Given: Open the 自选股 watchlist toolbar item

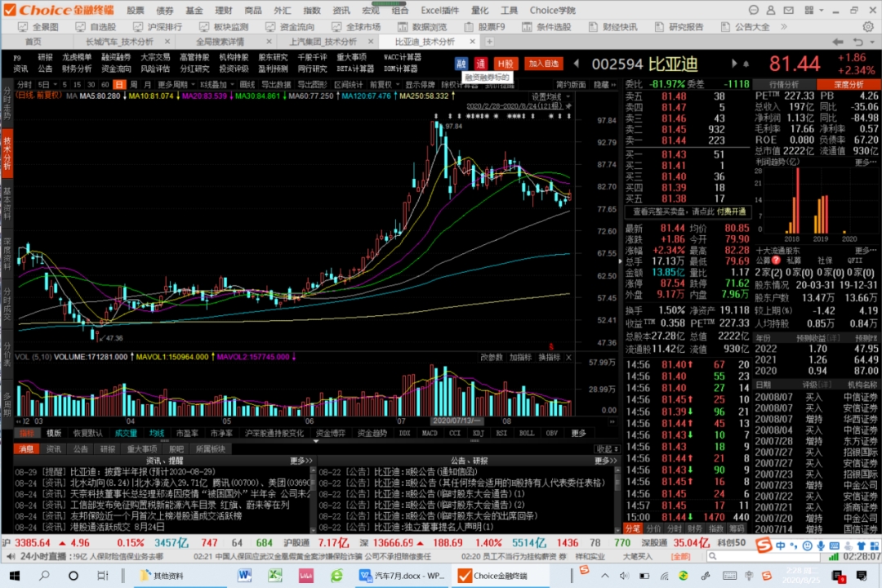Looking at the screenshot, I should tap(96, 26).
